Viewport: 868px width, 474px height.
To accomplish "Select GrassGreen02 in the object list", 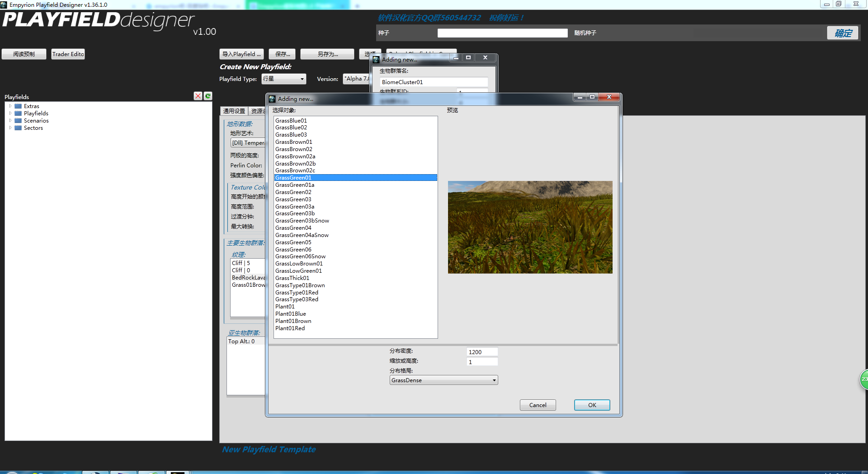I will [x=355, y=192].
